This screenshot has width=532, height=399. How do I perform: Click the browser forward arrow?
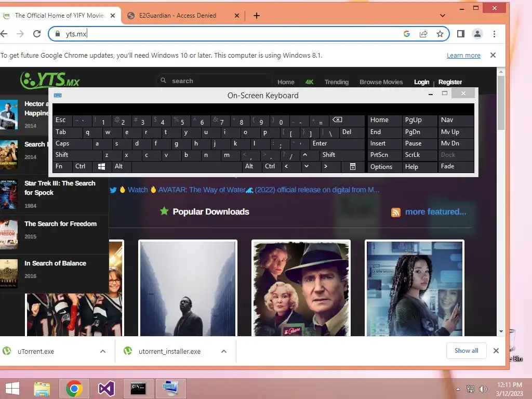(20, 34)
